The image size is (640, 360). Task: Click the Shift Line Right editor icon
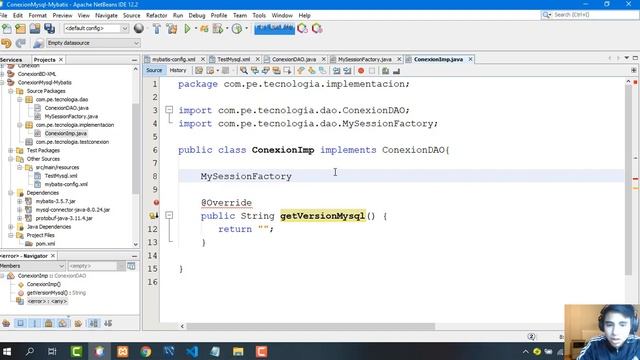pyautogui.click(x=347, y=71)
